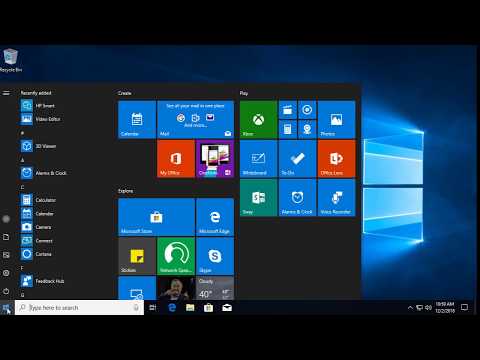This screenshot has width=480, height=360.
Task: Click the 'Recently added' header in the app list
Action: [x=36, y=93]
